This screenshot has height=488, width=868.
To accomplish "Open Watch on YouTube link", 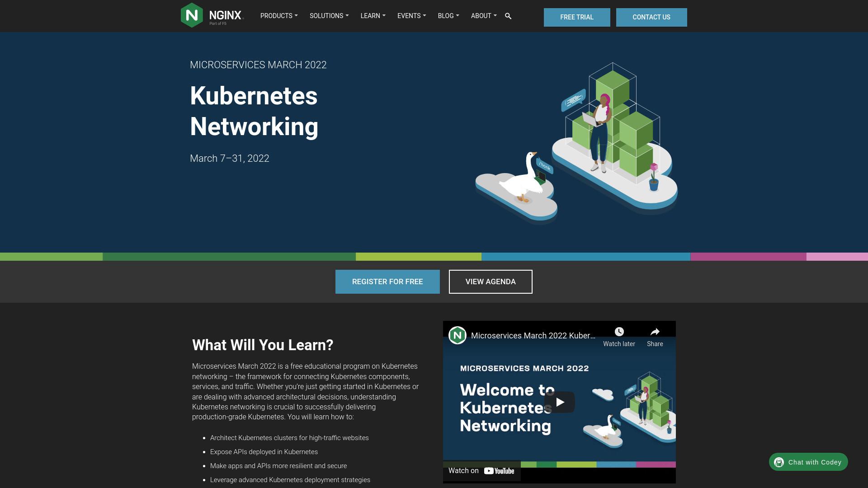I will coord(481,471).
